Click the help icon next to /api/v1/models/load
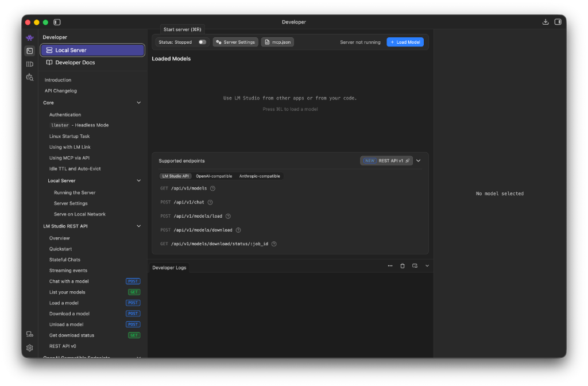Screen dimensions: 588x386 228,216
